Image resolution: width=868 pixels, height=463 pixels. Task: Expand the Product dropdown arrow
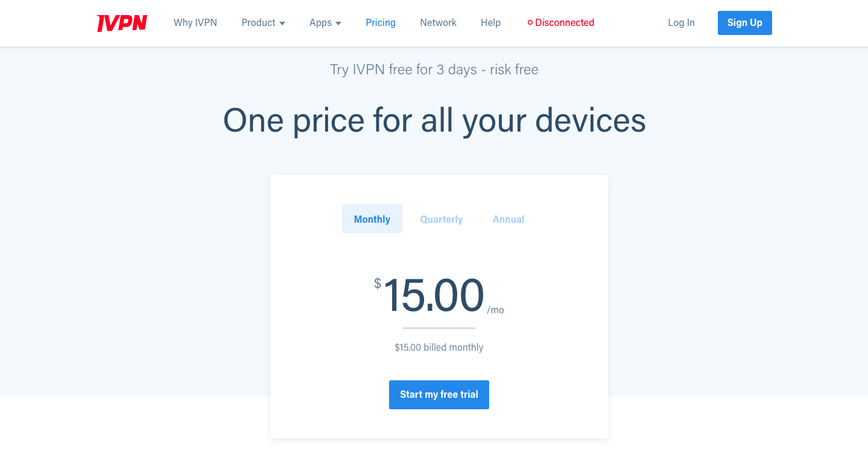click(282, 23)
